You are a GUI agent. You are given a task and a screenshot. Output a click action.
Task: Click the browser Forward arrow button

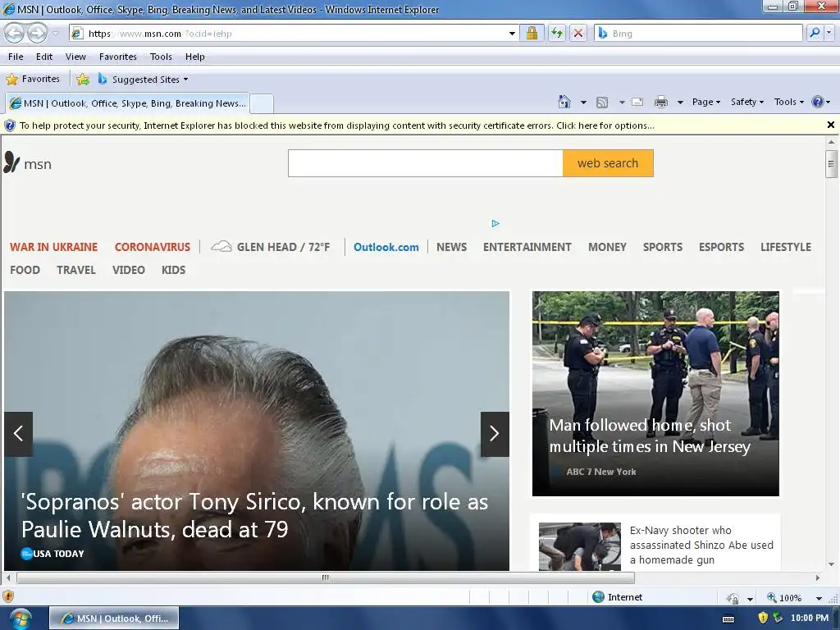[x=37, y=33]
